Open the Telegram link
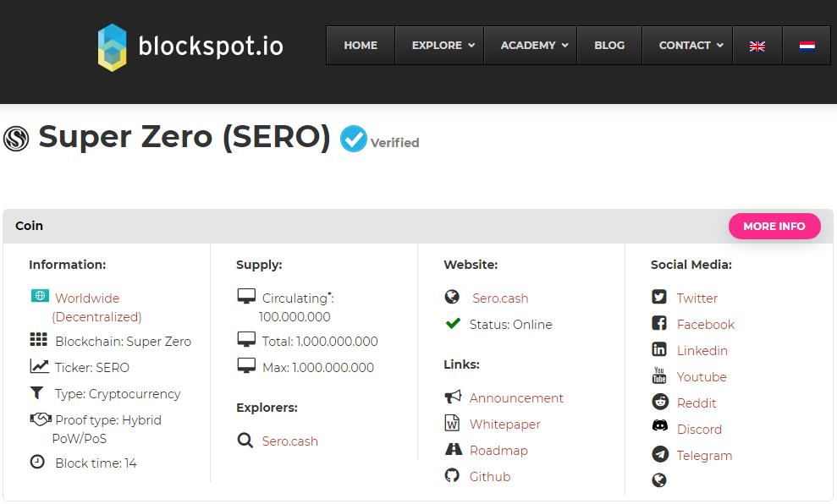837x504 pixels. click(x=704, y=455)
